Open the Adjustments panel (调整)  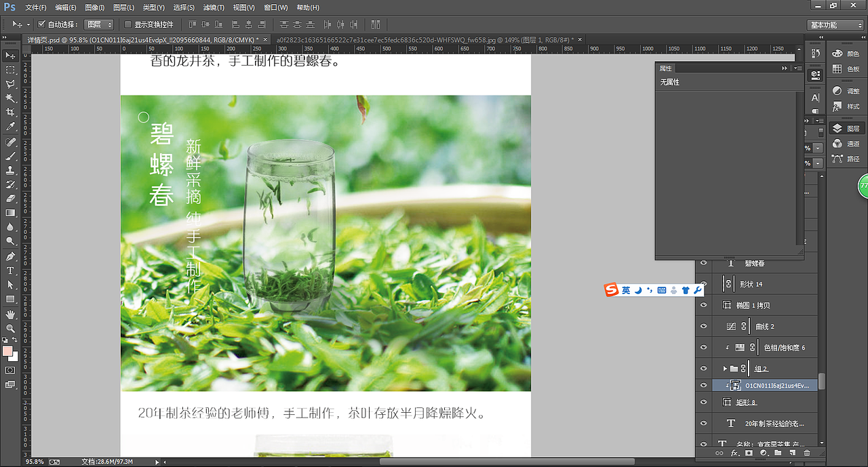(x=846, y=91)
